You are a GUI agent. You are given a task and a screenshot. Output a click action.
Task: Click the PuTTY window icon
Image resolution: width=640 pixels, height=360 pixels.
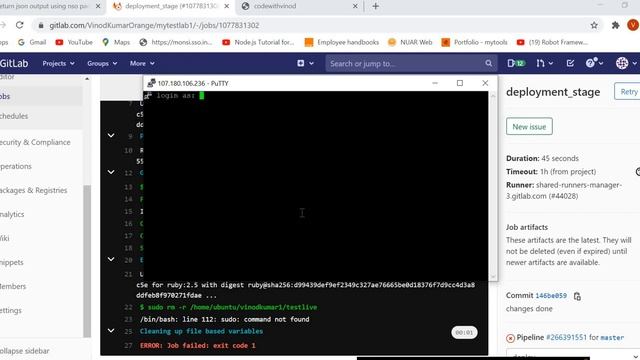(x=151, y=83)
